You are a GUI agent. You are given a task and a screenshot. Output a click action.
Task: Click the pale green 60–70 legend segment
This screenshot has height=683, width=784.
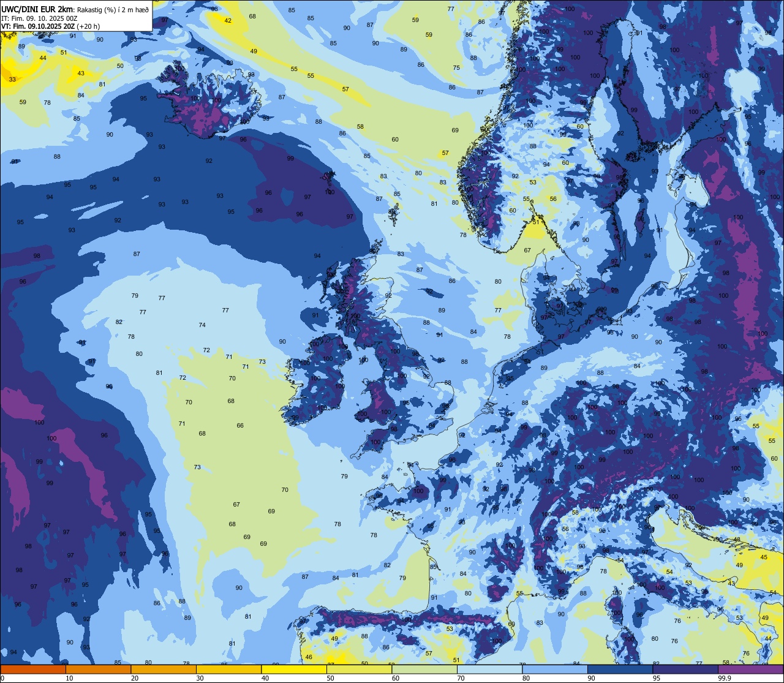[x=424, y=669]
